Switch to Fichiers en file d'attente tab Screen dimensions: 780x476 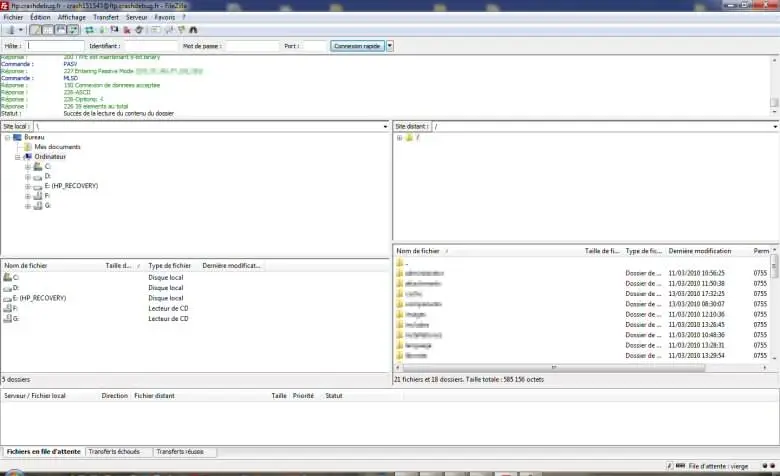click(43, 452)
